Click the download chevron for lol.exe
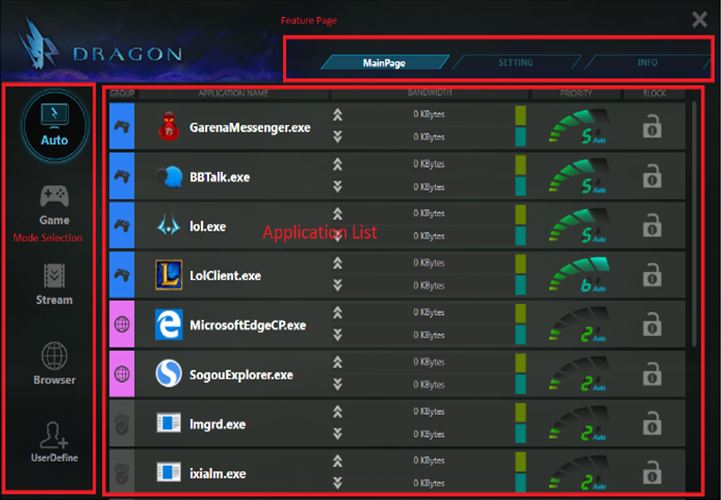This screenshot has height=500, width=721. 337,236
